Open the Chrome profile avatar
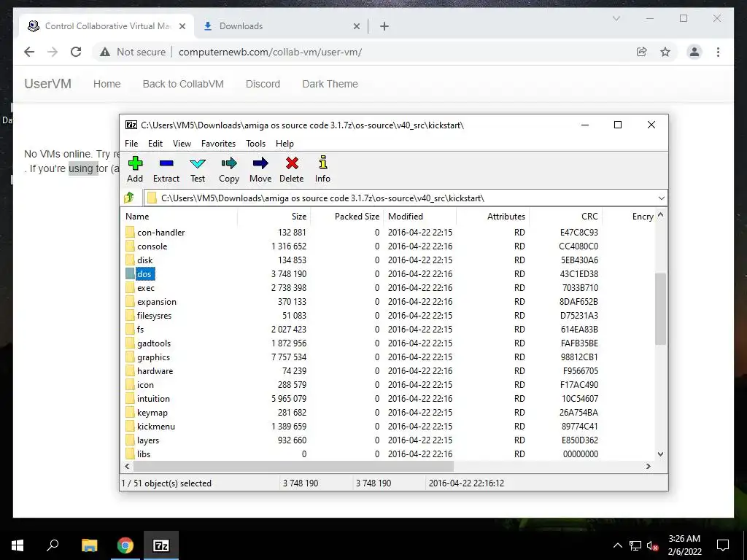The height and width of the screenshot is (560, 747). point(694,52)
